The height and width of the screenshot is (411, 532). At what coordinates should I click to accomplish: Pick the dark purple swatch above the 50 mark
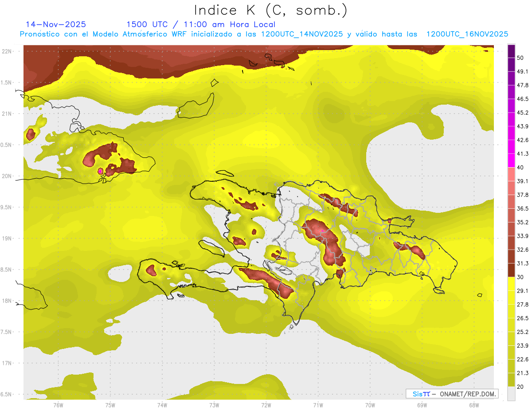pyautogui.click(x=511, y=51)
